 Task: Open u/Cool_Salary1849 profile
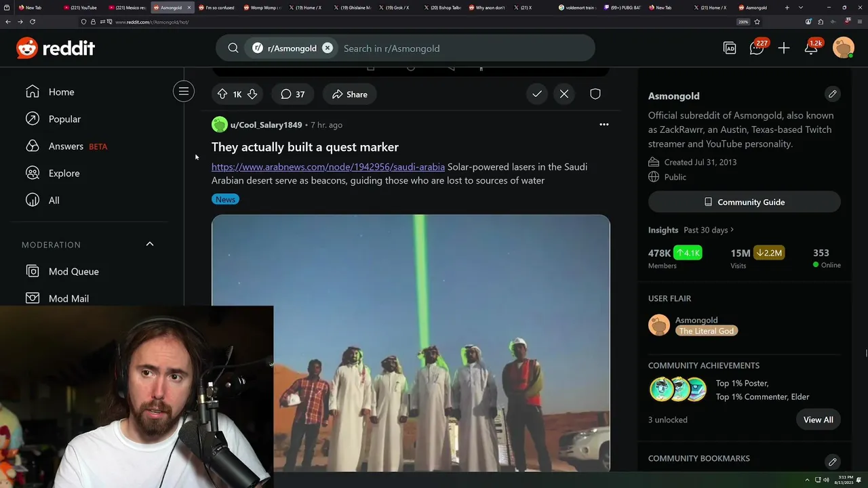pyautogui.click(x=266, y=125)
